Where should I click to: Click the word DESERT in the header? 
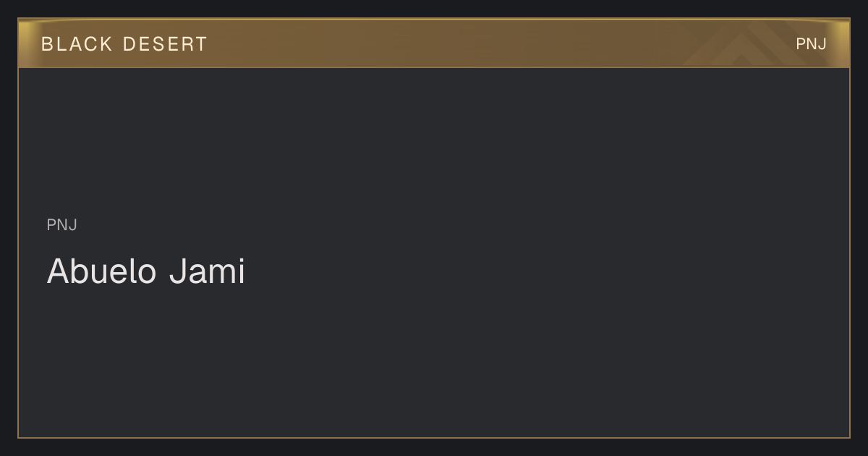tap(165, 44)
